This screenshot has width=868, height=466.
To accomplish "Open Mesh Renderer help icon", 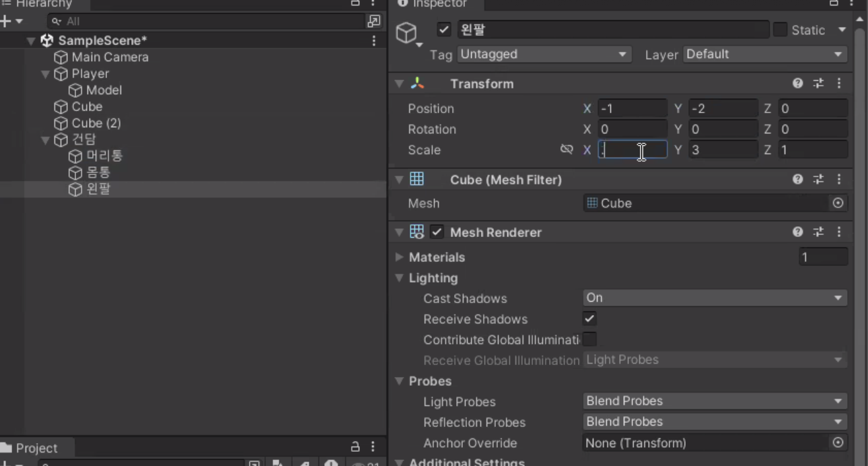I will tap(798, 232).
